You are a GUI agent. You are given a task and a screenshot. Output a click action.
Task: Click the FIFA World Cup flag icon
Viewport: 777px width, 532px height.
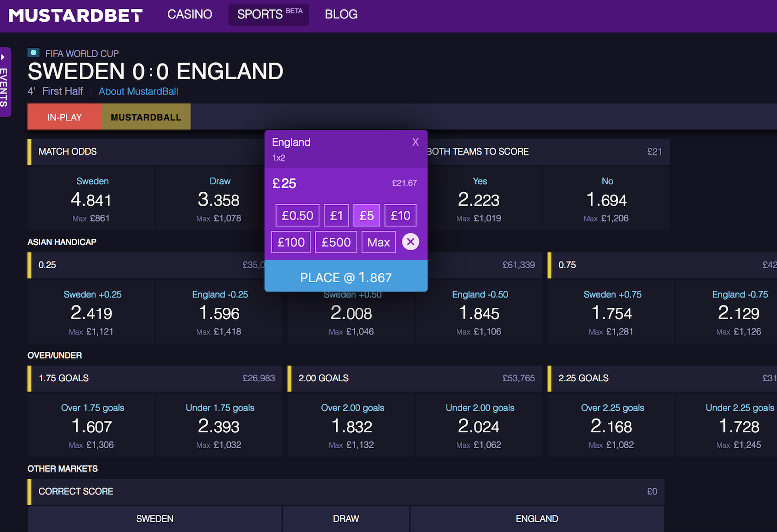pyautogui.click(x=33, y=53)
